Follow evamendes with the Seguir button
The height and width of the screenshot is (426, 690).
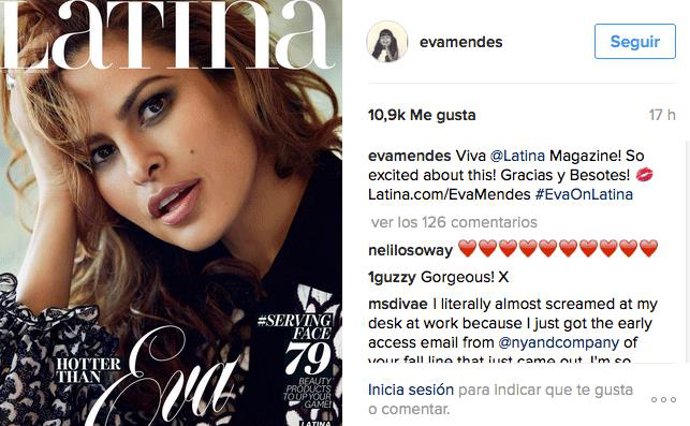635,41
